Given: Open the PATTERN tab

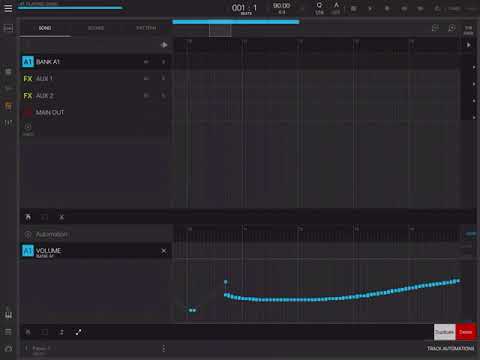Looking at the screenshot, I should pos(146,28).
